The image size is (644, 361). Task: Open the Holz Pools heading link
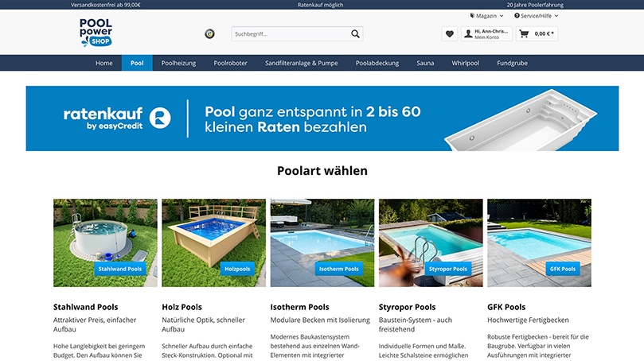click(x=181, y=307)
